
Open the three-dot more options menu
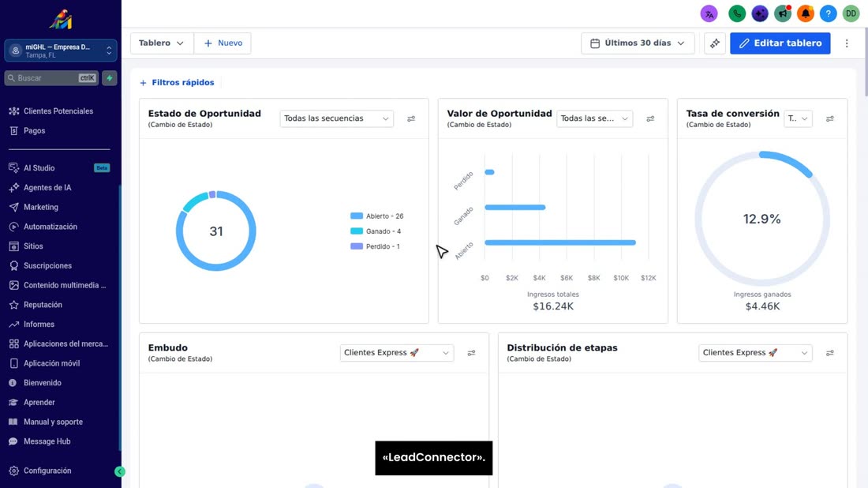pos(847,43)
